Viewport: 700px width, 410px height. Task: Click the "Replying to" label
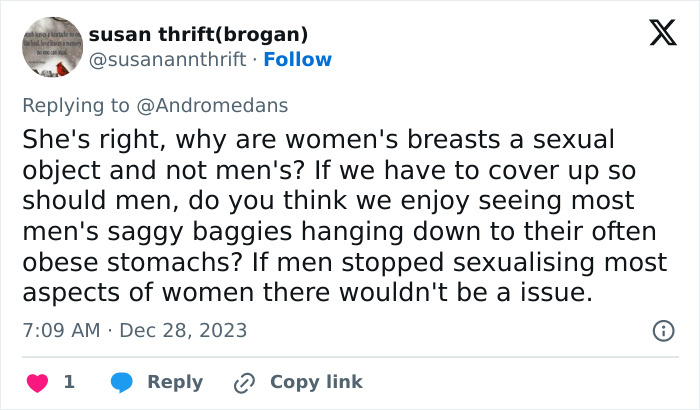tap(77, 102)
